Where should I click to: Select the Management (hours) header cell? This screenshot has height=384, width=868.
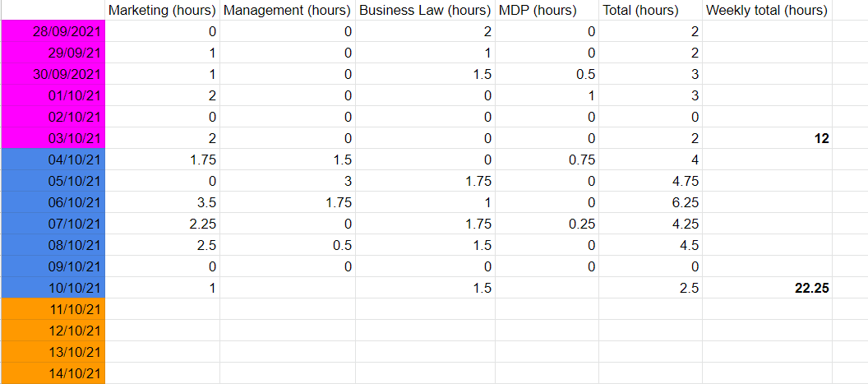(x=288, y=10)
